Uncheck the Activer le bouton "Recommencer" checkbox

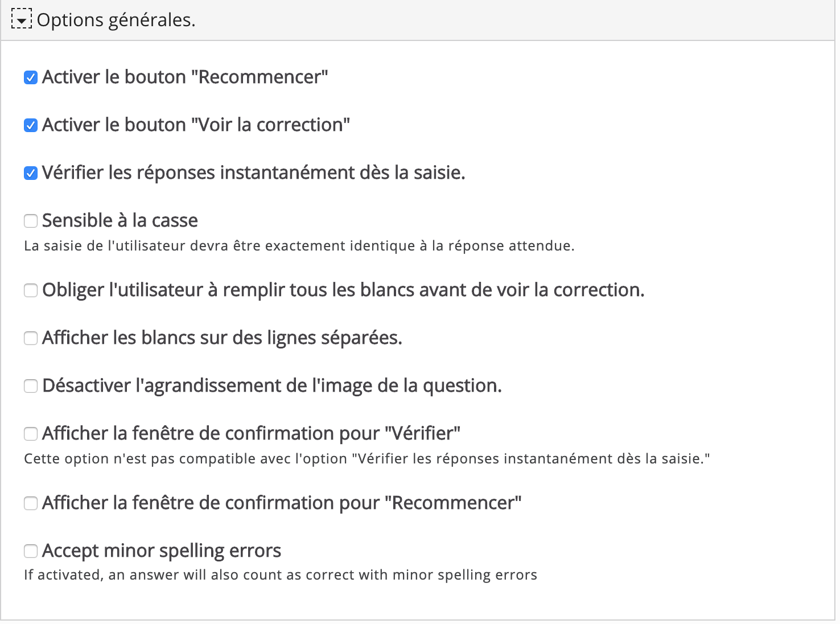pos(31,77)
